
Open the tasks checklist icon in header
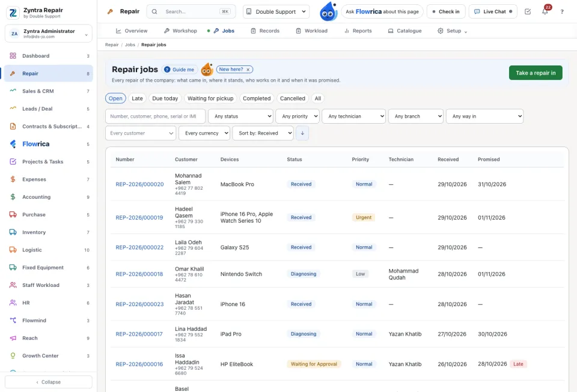[528, 12]
